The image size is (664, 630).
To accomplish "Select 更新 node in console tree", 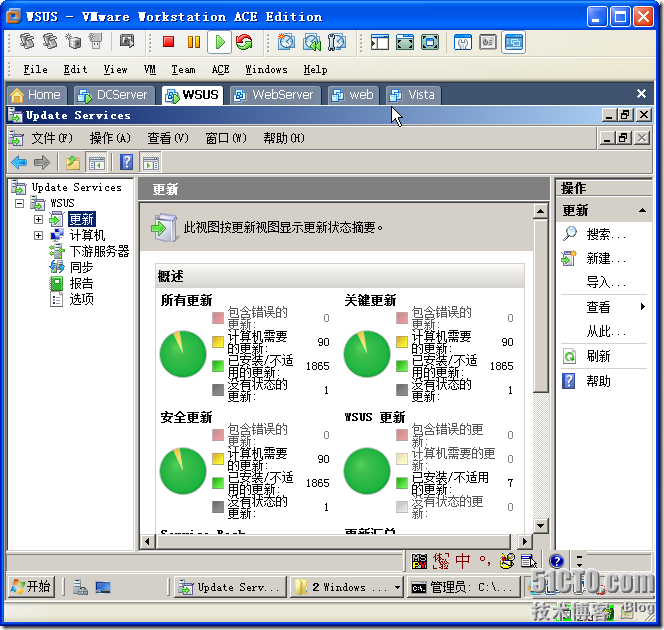I will [82, 219].
